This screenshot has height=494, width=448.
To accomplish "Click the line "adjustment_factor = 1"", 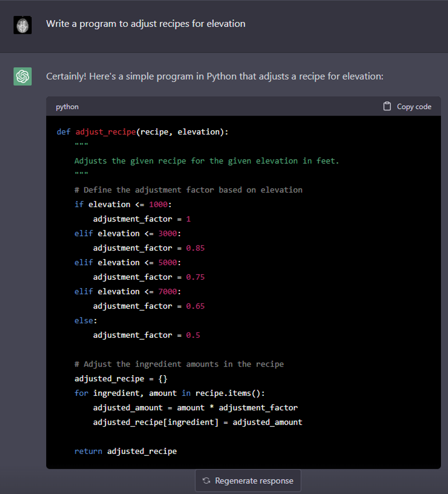I will (x=141, y=219).
